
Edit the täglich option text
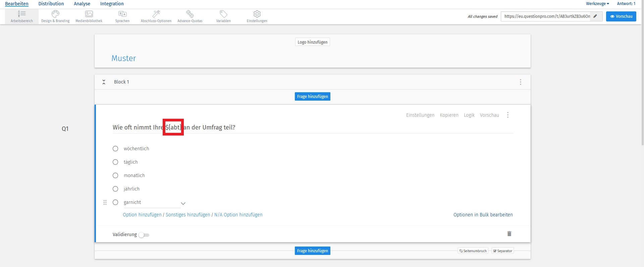130,162
